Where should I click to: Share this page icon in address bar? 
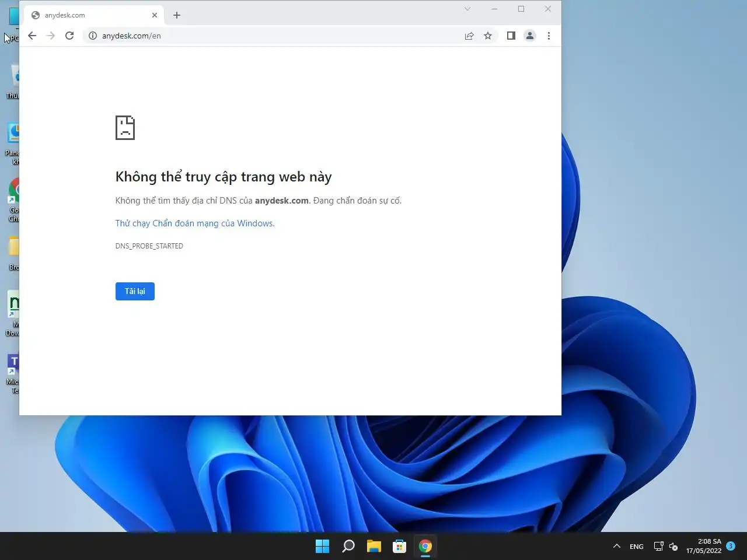click(x=469, y=36)
